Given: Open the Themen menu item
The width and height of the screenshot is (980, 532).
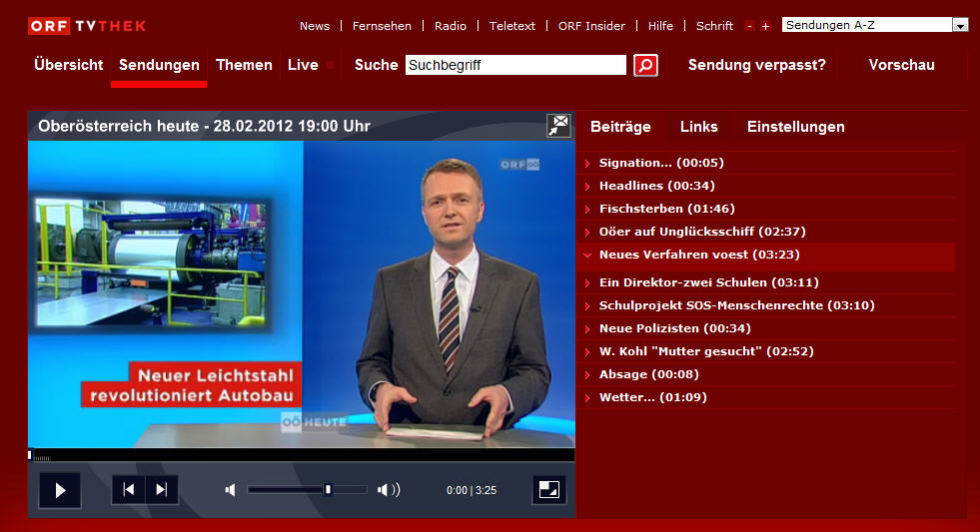Looking at the screenshot, I should coord(244,65).
